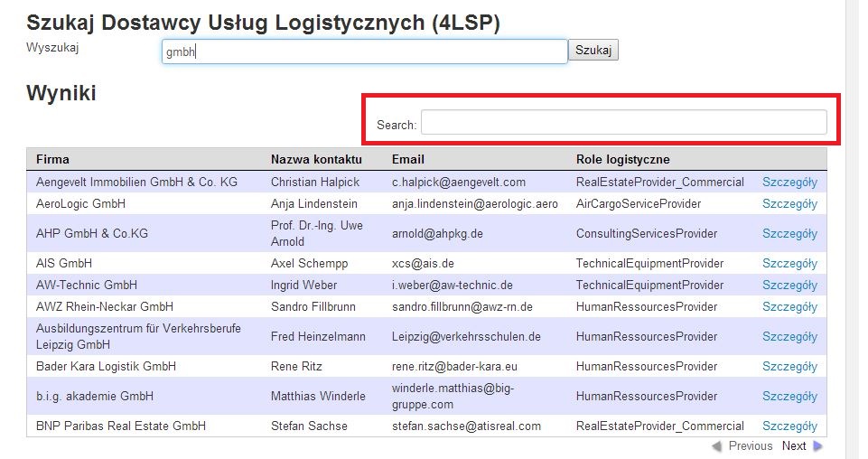Open Szczegóły for Ausbildungszentrum Leipzig GmbH

click(x=789, y=337)
